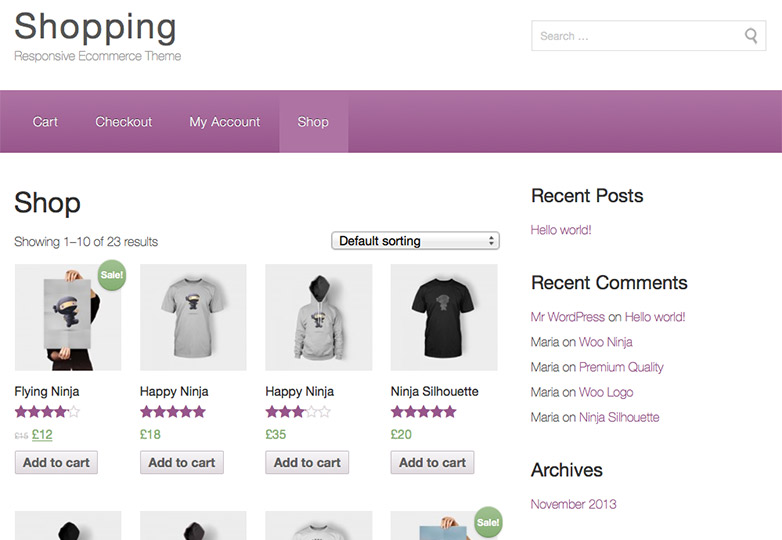The image size is (782, 540).
Task: Click the star rating under Flying Ninja
Action: (47, 412)
